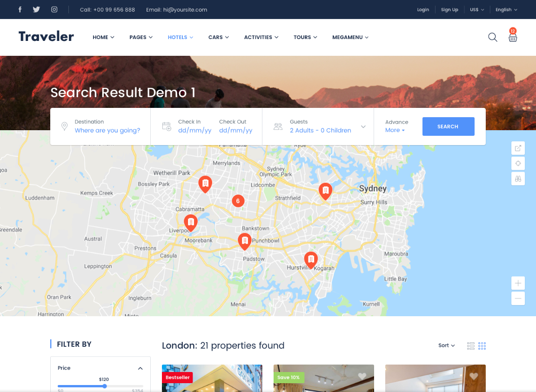The image size is (536, 392).
Task: Click the Login link
Action: [x=423, y=10]
